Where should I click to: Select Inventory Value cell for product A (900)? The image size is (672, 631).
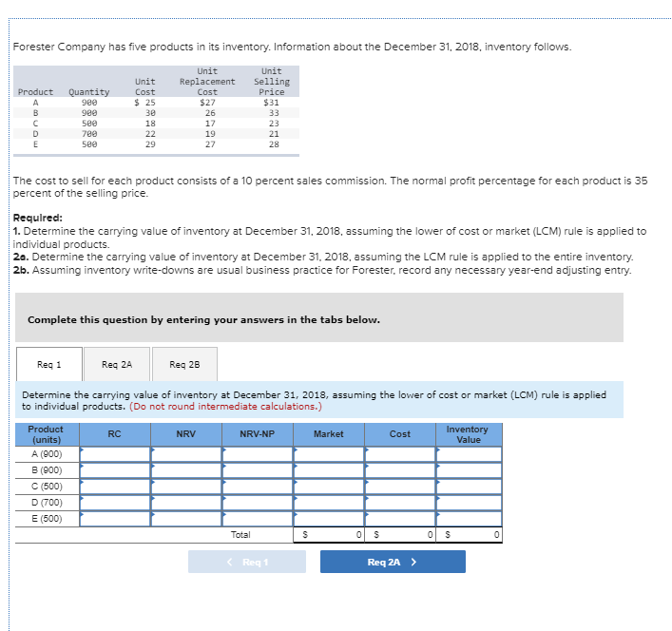(x=470, y=454)
